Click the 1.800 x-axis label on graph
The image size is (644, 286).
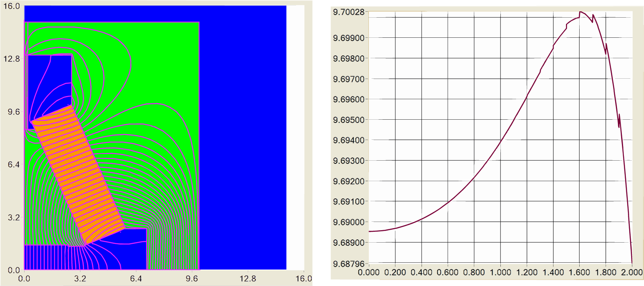606,272
